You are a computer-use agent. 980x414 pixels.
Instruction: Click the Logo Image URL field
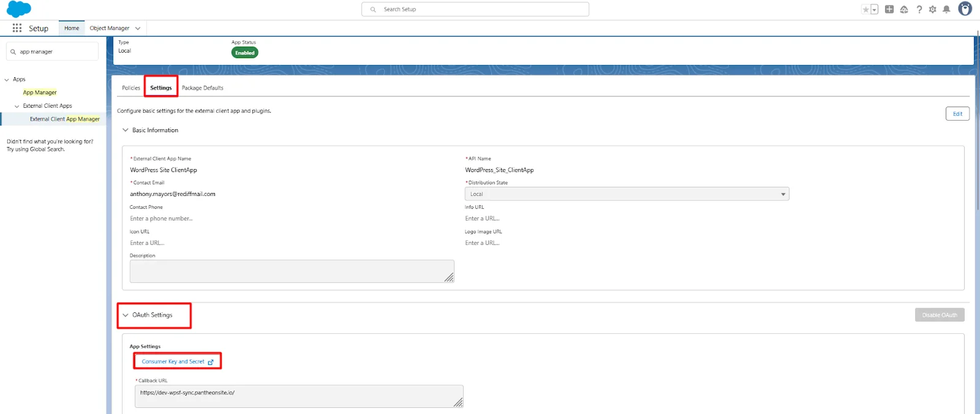pyautogui.click(x=627, y=243)
